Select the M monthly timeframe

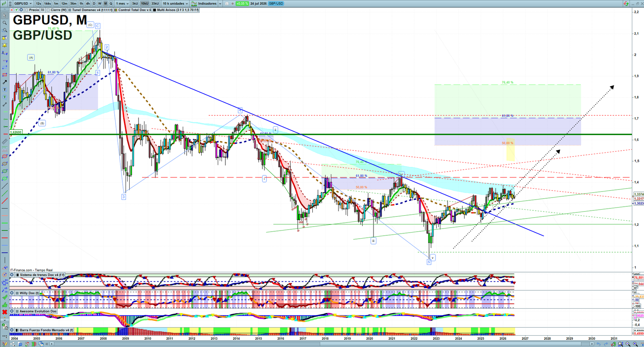(x=105, y=3)
